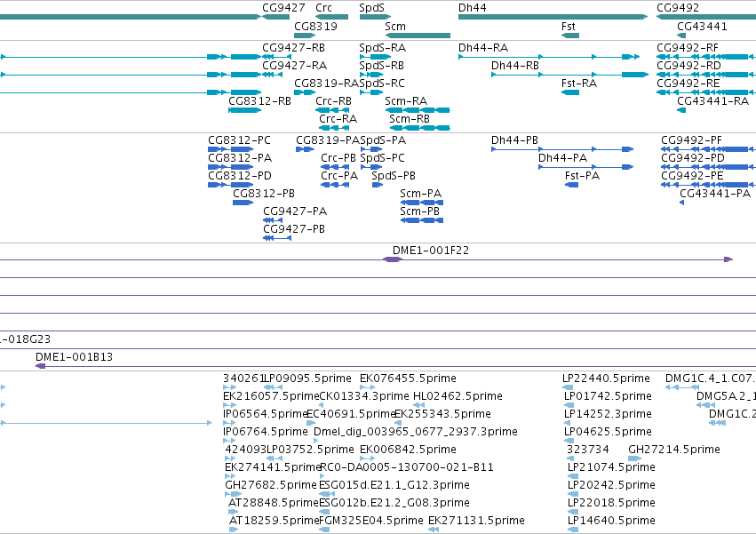This screenshot has height=534, width=756.
Task: Click protein CG8312-PA
Action: (x=230, y=167)
